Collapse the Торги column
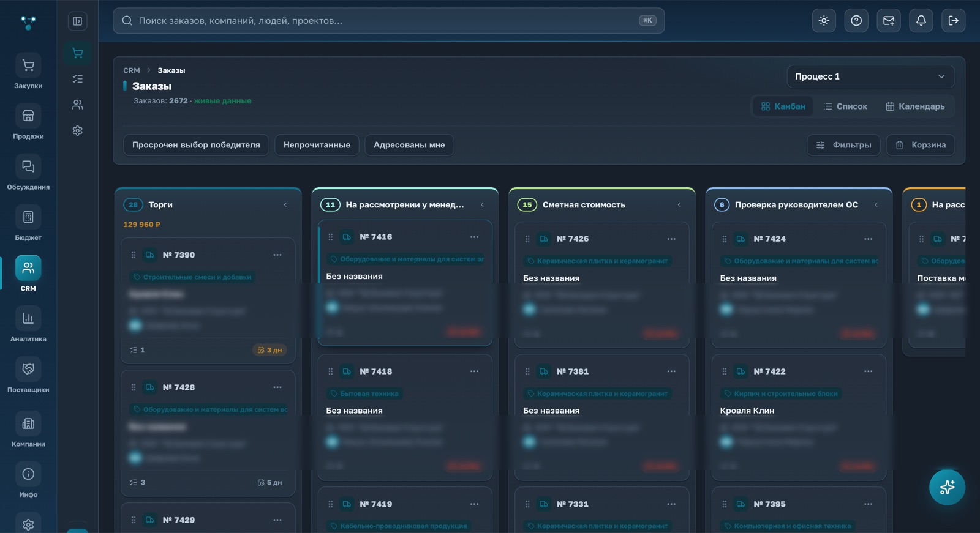The width and height of the screenshot is (980, 533). tap(285, 205)
